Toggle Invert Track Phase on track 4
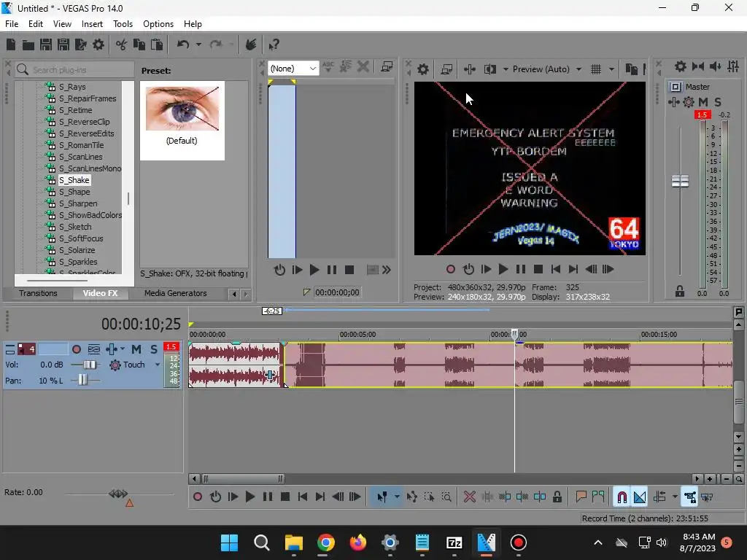Screen dimensions: 747x560 pyautogui.click(x=94, y=349)
